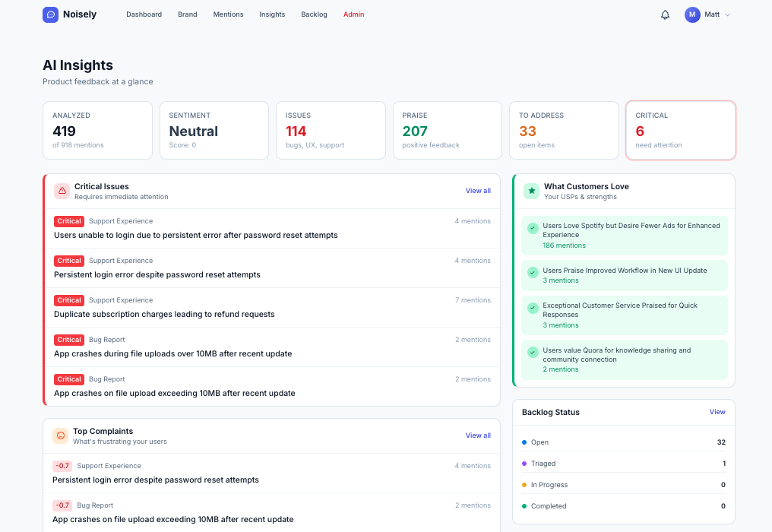This screenshot has width=772, height=532.
Task: Open 'Users value Quora for knowledge sharing' item
Action: click(x=625, y=359)
